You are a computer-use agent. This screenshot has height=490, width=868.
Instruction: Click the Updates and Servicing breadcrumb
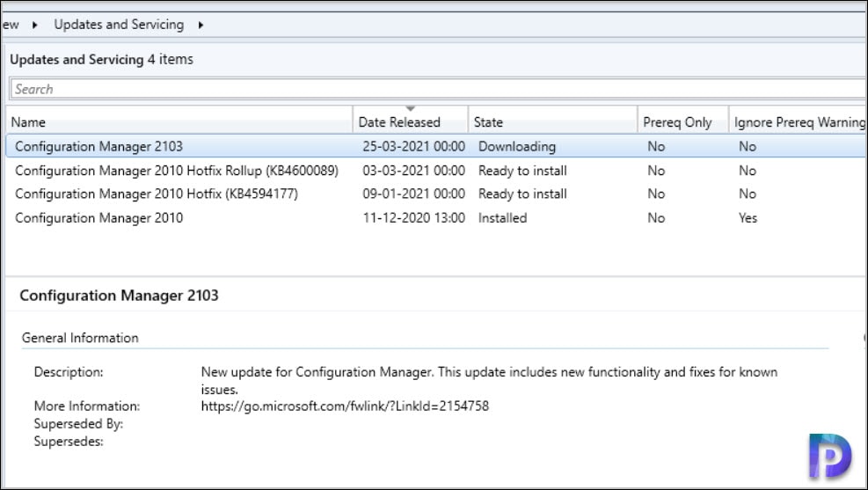coord(119,25)
